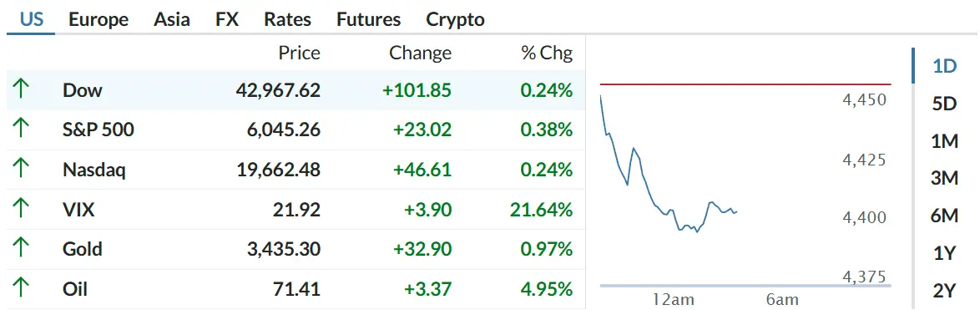
Task: Select the 1Y chart timeframe
Action: click(x=944, y=253)
